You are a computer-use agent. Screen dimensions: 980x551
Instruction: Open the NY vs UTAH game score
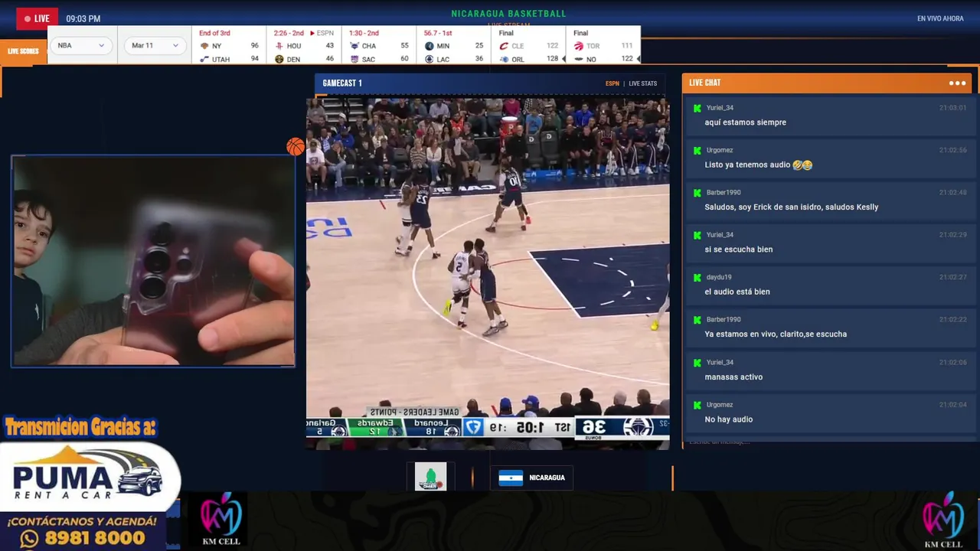coord(229,46)
